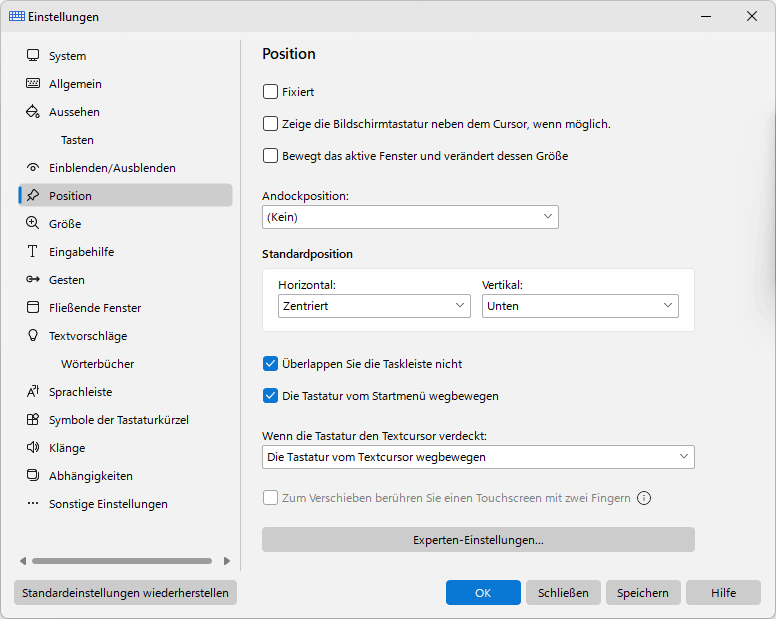
Task: Uncheck Die Tastatur vom Startmenü wegbewegen
Action: point(270,396)
